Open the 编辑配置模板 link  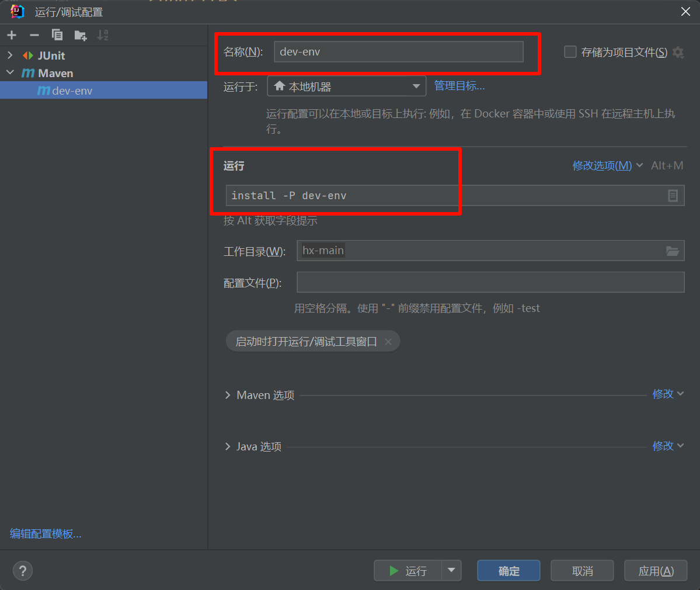pyautogui.click(x=46, y=534)
